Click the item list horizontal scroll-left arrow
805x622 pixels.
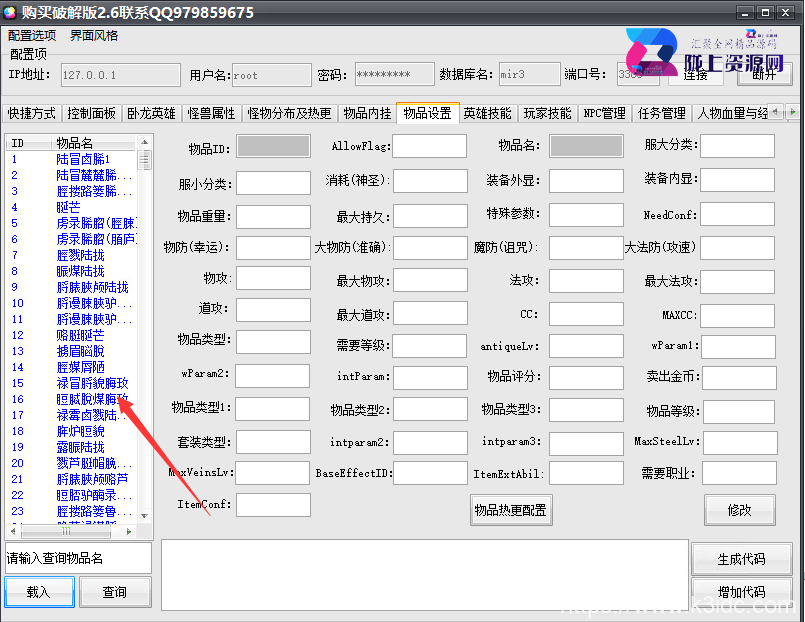pos(13,531)
